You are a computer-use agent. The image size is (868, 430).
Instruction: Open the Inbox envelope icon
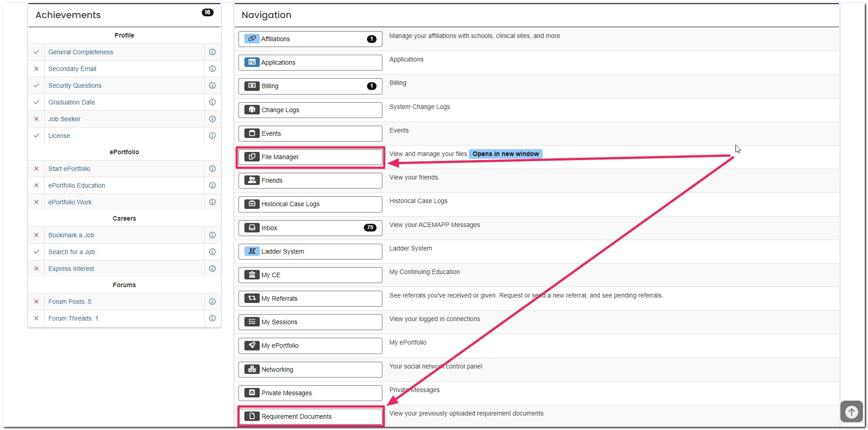[252, 227]
